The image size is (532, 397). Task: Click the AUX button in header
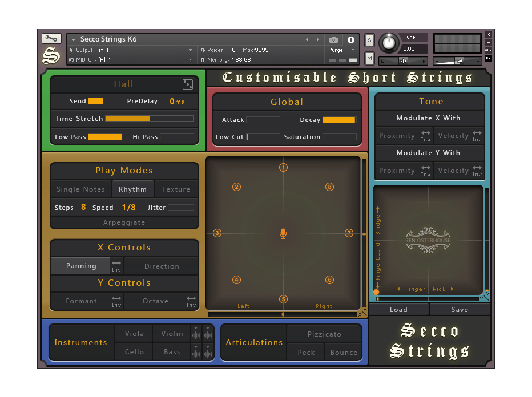(488, 50)
